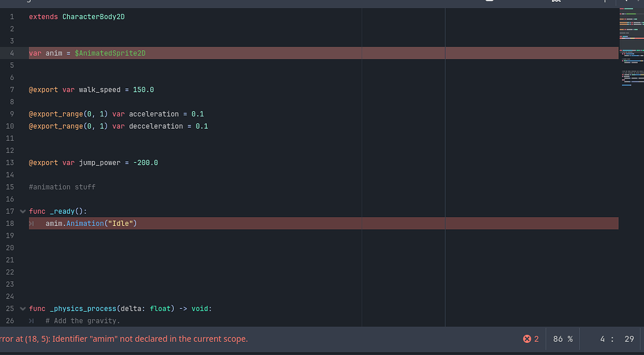Viewport: 644px width, 355px height.
Task: Click the jump_power value -200.0
Action: point(145,163)
